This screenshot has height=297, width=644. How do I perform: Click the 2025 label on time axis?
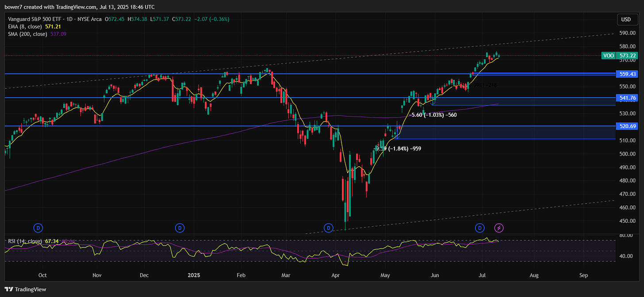point(194,275)
